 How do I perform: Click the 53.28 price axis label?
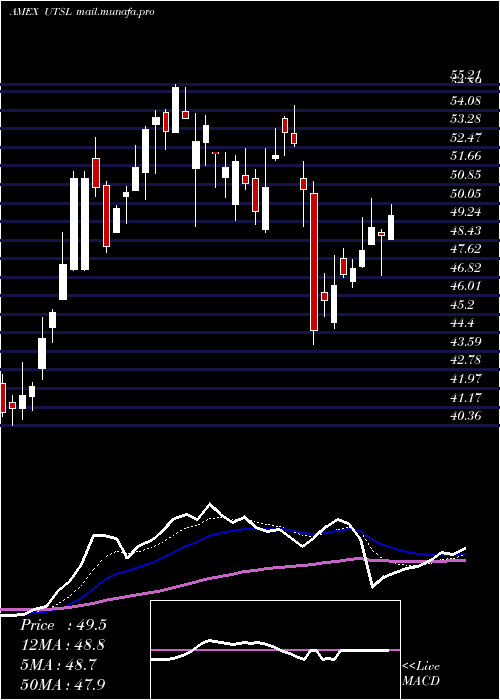tap(466, 119)
